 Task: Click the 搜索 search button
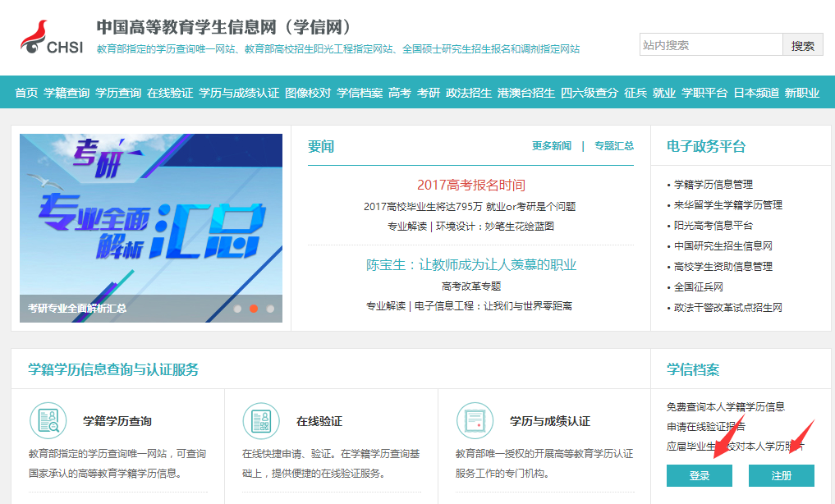click(802, 44)
